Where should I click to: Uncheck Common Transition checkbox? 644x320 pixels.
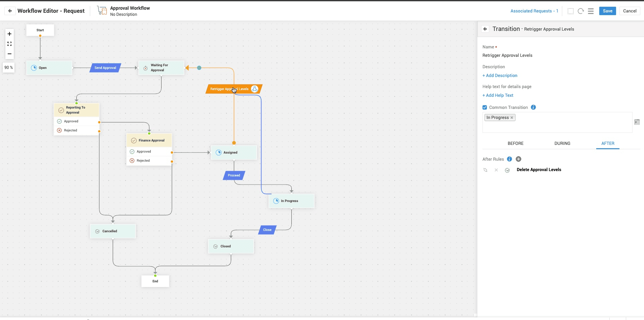click(x=485, y=107)
